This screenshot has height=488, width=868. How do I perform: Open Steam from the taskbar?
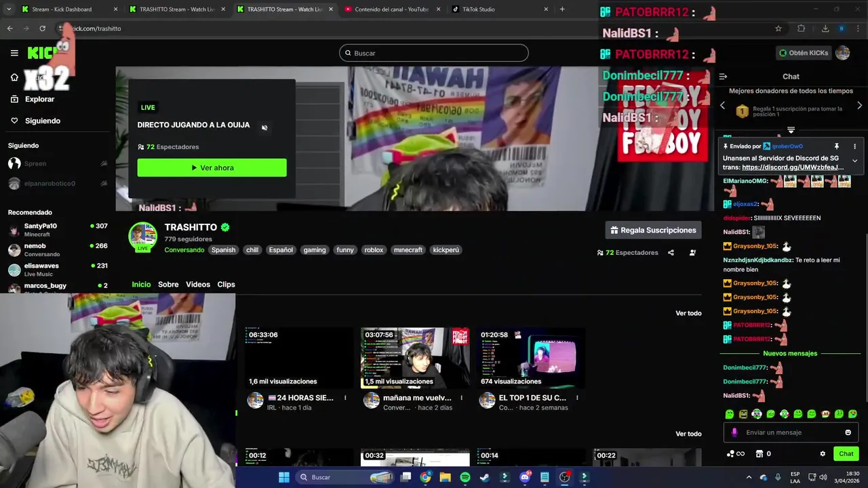pos(485,477)
